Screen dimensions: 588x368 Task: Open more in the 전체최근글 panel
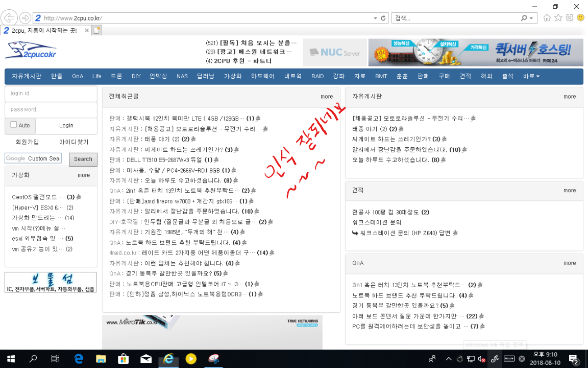click(x=327, y=97)
